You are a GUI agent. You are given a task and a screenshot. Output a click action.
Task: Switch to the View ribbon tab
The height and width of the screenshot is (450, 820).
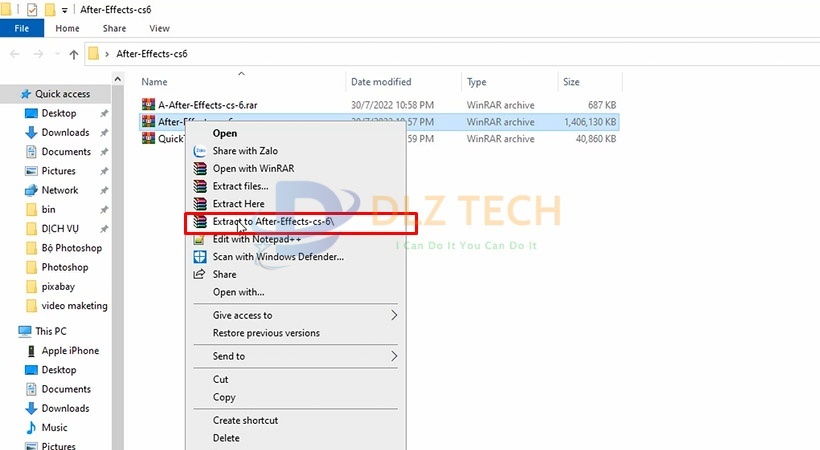click(159, 28)
